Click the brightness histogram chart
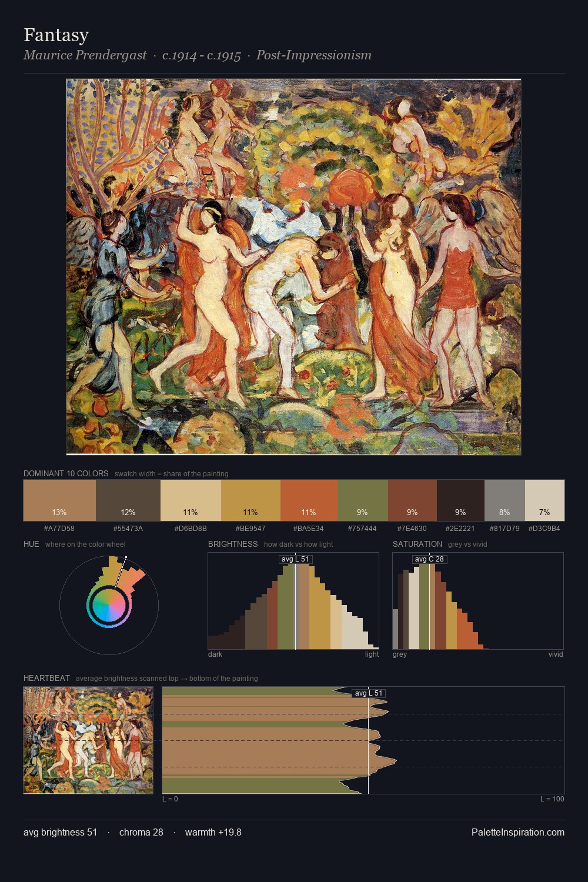588x882 pixels. [x=293, y=601]
